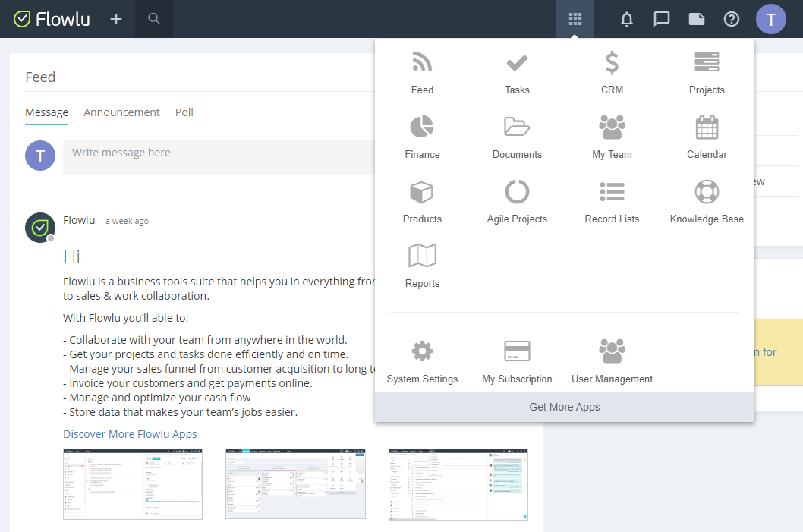Click the plus create button

click(116, 19)
